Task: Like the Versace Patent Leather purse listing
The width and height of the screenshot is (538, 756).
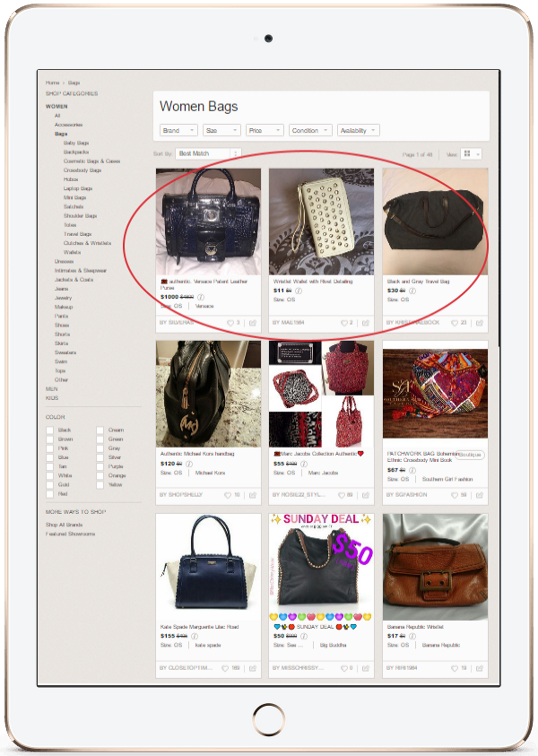Action: tap(230, 323)
